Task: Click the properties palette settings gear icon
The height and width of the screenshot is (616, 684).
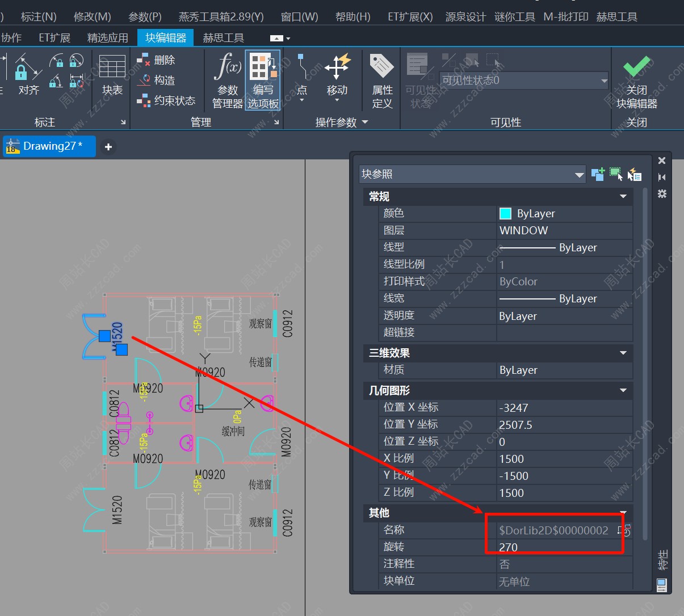Action: [662, 194]
